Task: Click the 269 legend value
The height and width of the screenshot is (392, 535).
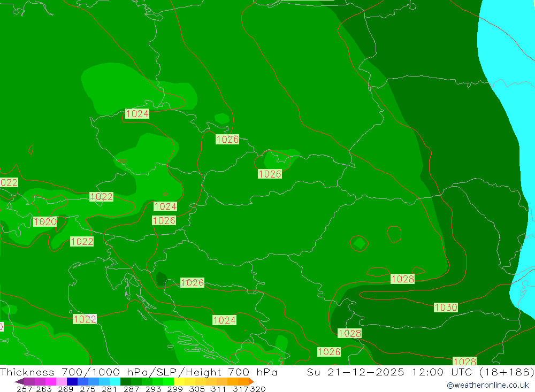Action: [65, 389]
